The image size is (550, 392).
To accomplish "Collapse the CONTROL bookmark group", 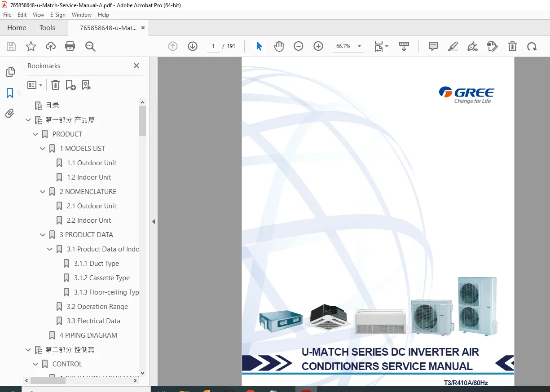I will (x=35, y=364).
